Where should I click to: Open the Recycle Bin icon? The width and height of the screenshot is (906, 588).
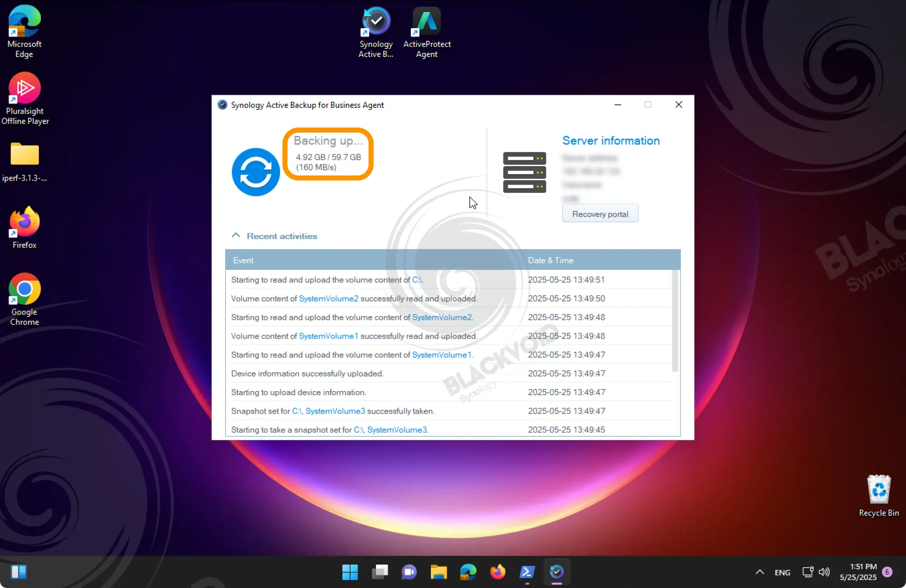[x=879, y=495]
